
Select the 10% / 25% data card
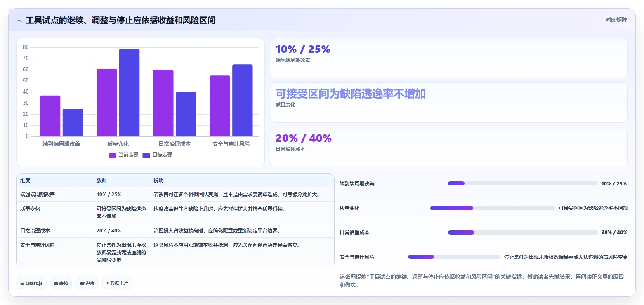coord(449,58)
